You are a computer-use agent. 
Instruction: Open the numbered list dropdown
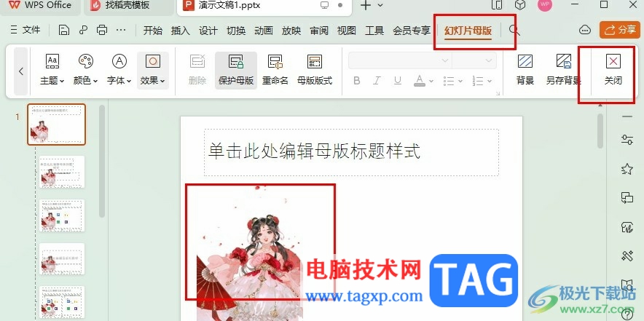pos(490,81)
